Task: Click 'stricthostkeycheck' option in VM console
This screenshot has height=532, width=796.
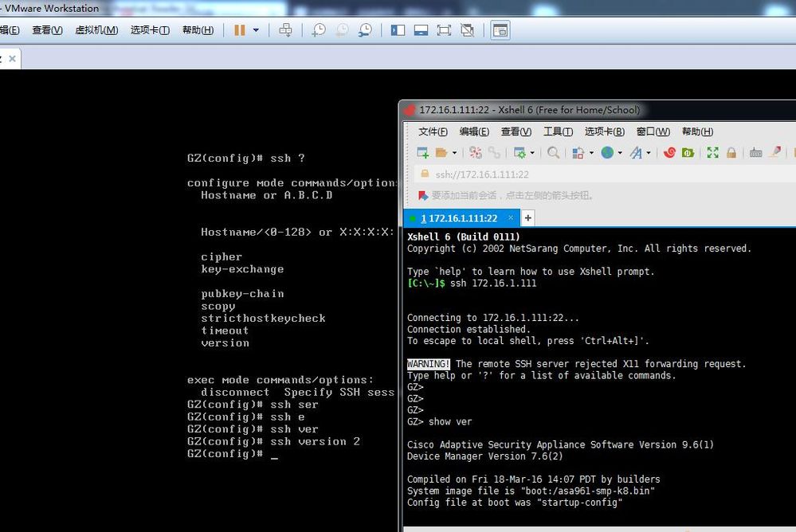Action: tap(263, 319)
